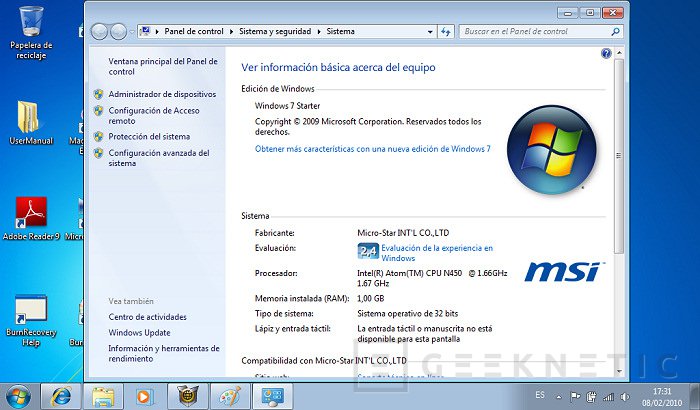Open Centro de actividades link
The height and width of the screenshot is (410, 700).
[147, 317]
